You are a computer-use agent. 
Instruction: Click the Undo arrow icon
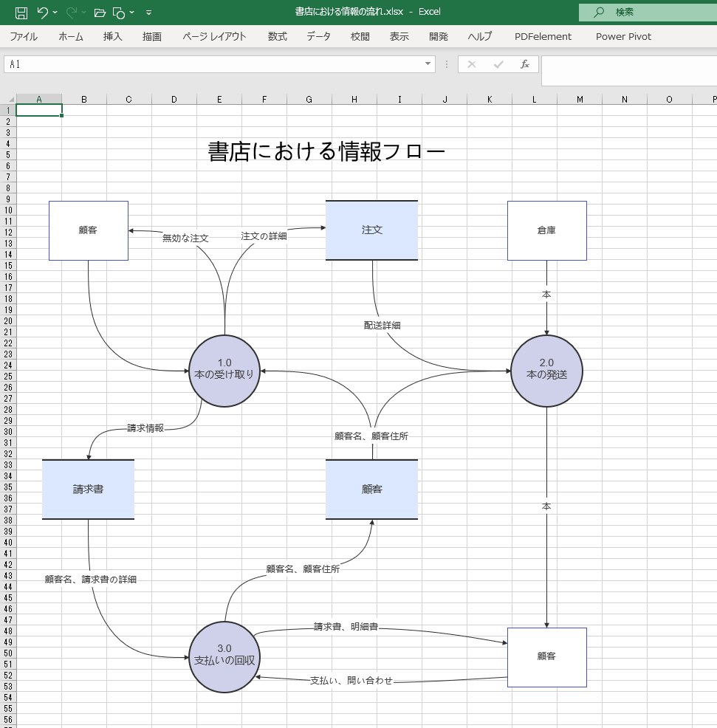[42, 12]
